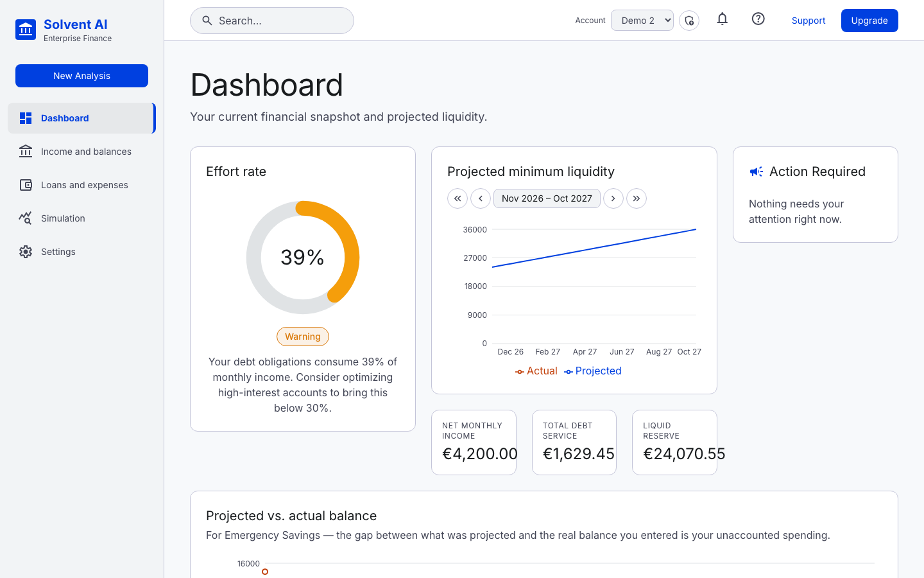Toggle the Actual series in legend

536,371
